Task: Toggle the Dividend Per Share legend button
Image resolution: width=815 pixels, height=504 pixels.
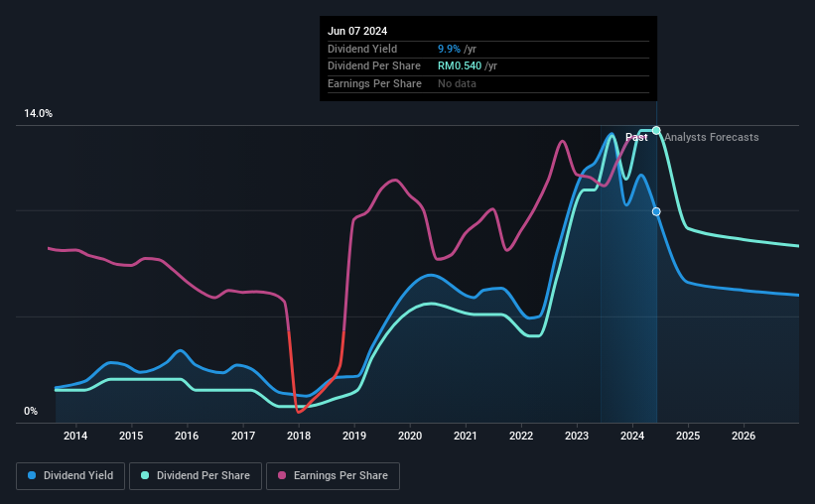Action: coord(196,476)
